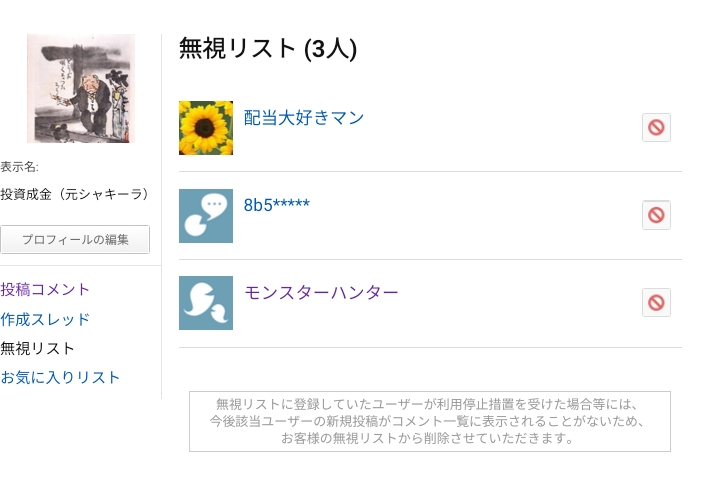Open the user link 8b5*****
Image resolution: width=722 pixels, height=486 pixels.
click(x=277, y=205)
